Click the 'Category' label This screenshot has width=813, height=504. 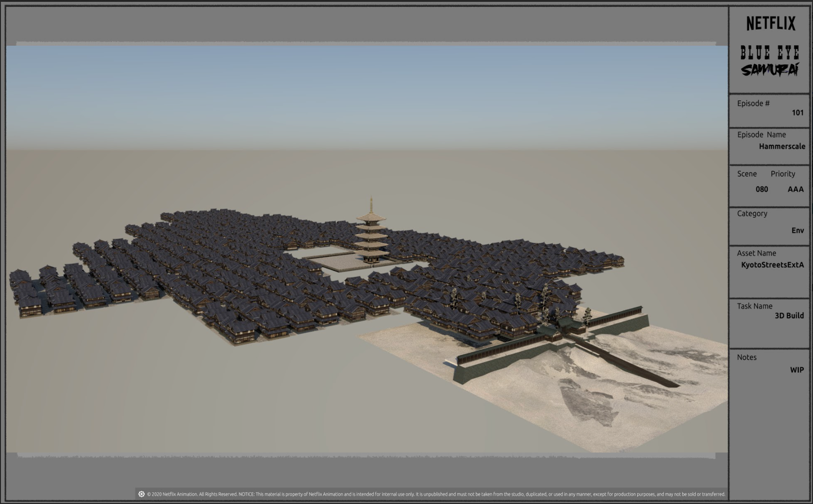pyautogui.click(x=752, y=214)
